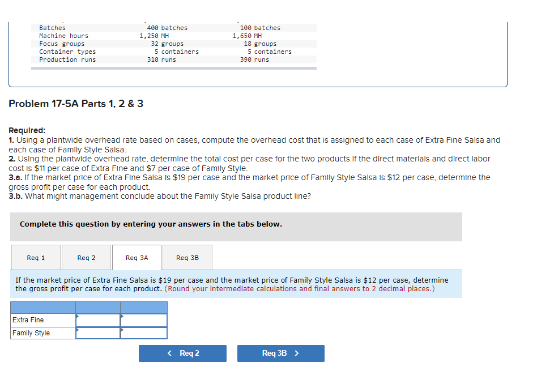Click the blue triangle marker in Family Style cell

click(x=77, y=329)
